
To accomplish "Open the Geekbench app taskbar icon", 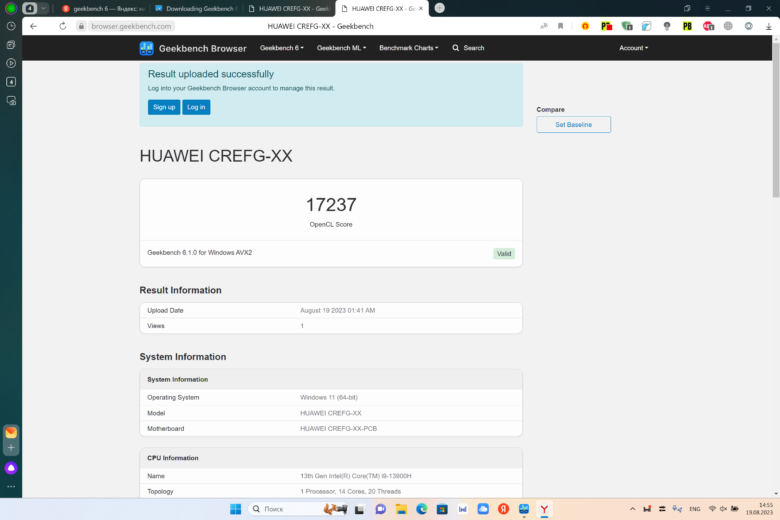I will point(524,509).
